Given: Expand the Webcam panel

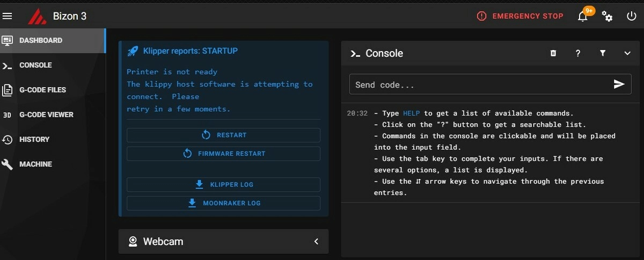Looking at the screenshot, I should pos(316,242).
